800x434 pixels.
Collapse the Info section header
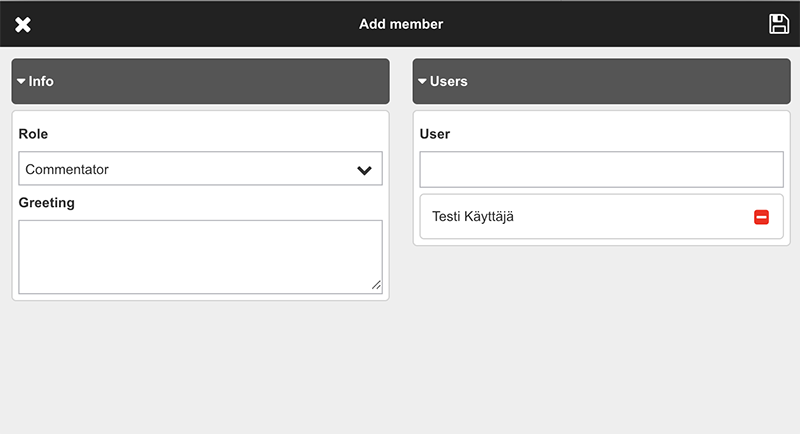(x=200, y=81)
